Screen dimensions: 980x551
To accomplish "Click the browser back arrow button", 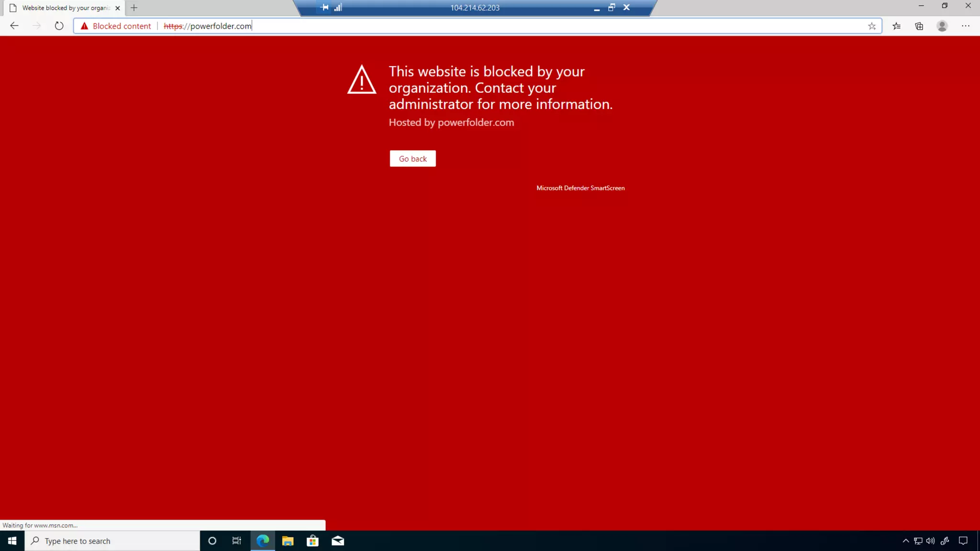I will pos(14,26).
